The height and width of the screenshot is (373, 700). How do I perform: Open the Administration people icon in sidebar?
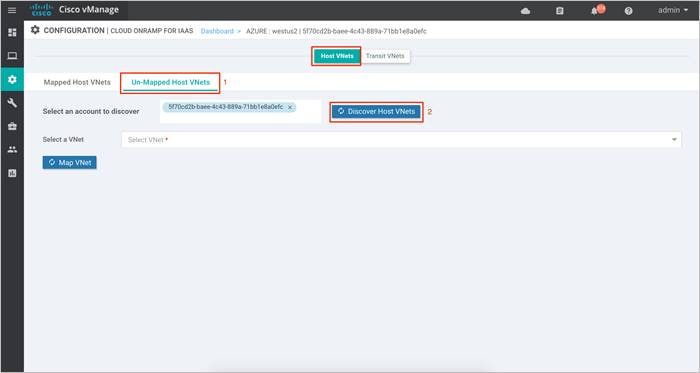(x=12, y=149)
